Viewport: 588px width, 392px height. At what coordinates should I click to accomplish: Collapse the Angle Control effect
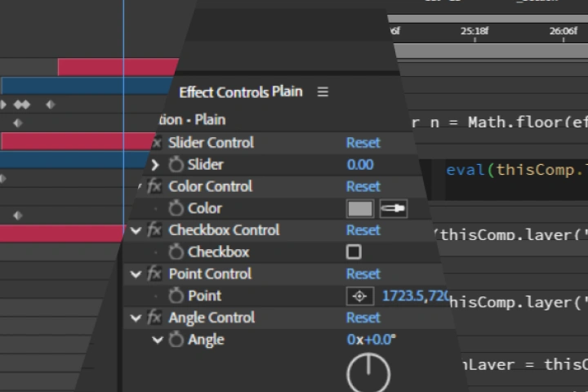tap(136, 318)
